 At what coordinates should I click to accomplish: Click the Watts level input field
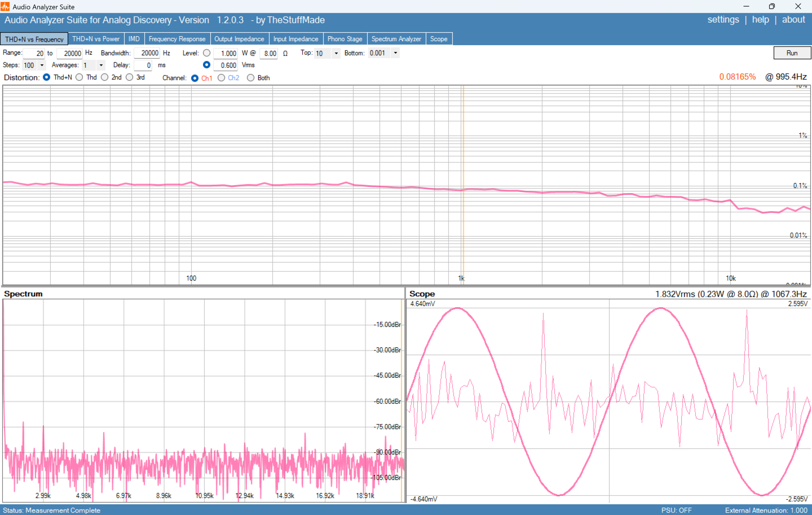pyautogui.click(x=226, y=53)
